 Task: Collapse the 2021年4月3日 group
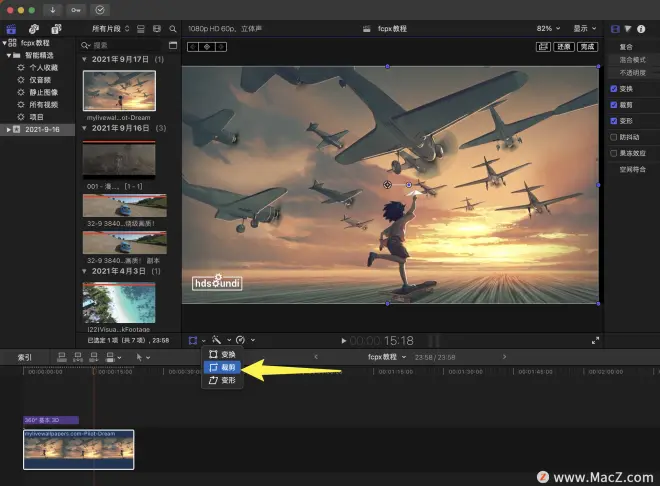coord(84,271)
